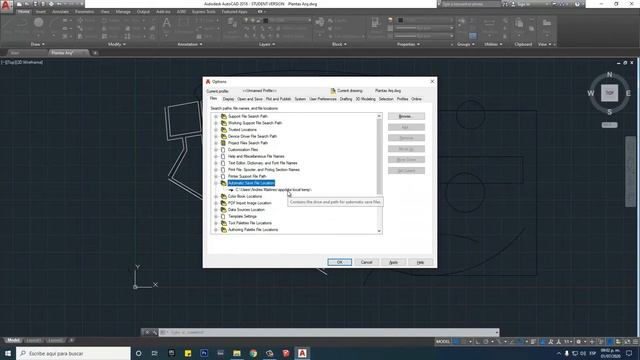
Task: Click the Help button in Options
Action: coord(420,262)
